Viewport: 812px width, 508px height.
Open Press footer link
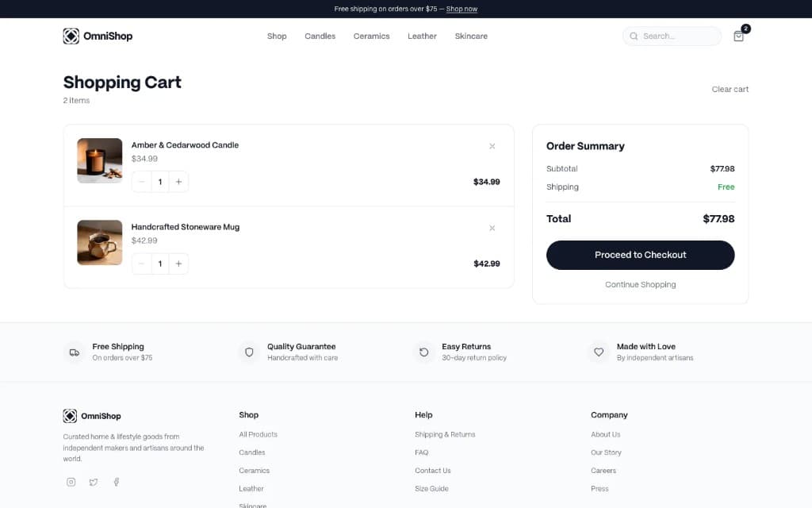coord(599,489)
